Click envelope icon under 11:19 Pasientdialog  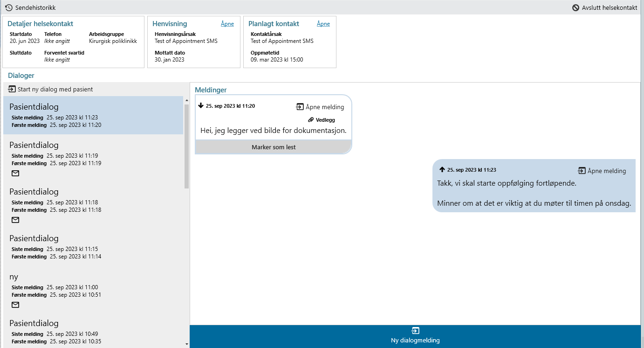15,174
